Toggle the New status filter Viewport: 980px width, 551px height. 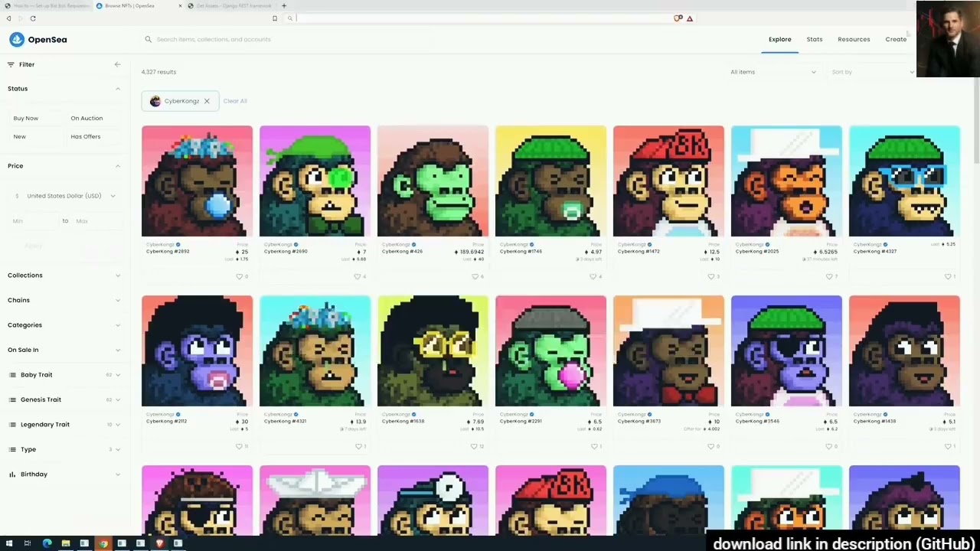[36, 137]
